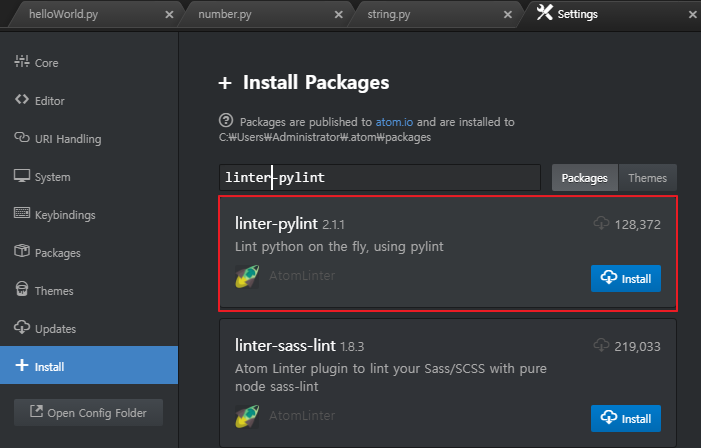The image size is (701, 448).
Task: Click download cloud icon beside 128,372
Action: (x=601, y=223)
